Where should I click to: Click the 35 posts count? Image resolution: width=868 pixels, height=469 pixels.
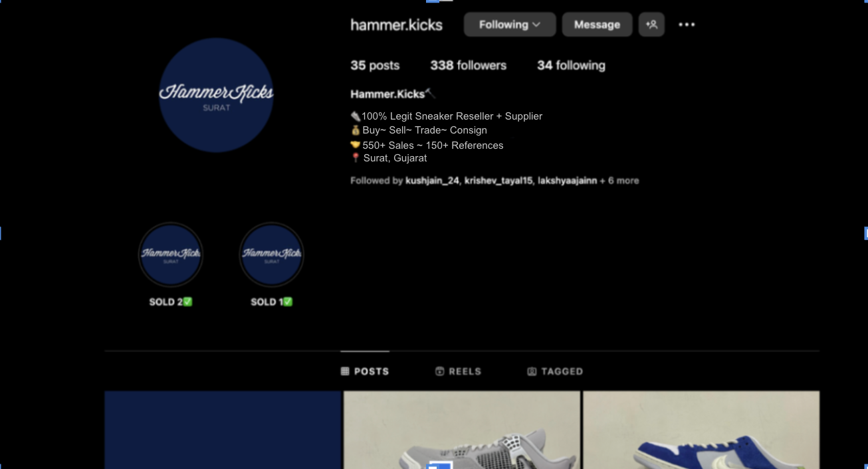pos(375,65)
